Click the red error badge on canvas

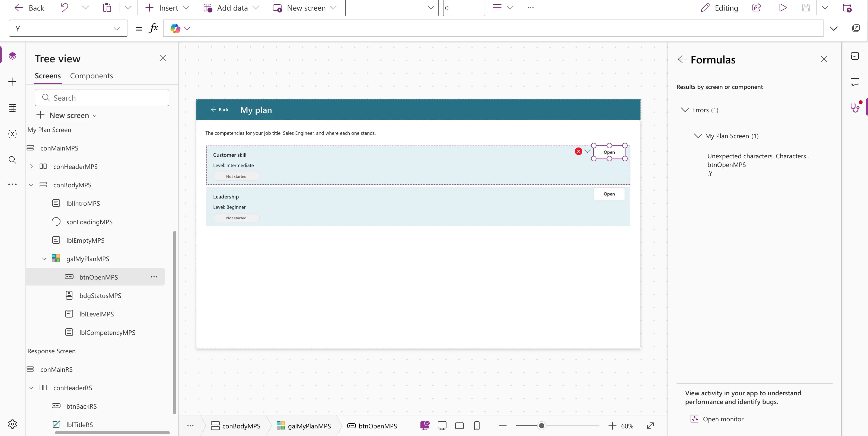tap(579, 151)
